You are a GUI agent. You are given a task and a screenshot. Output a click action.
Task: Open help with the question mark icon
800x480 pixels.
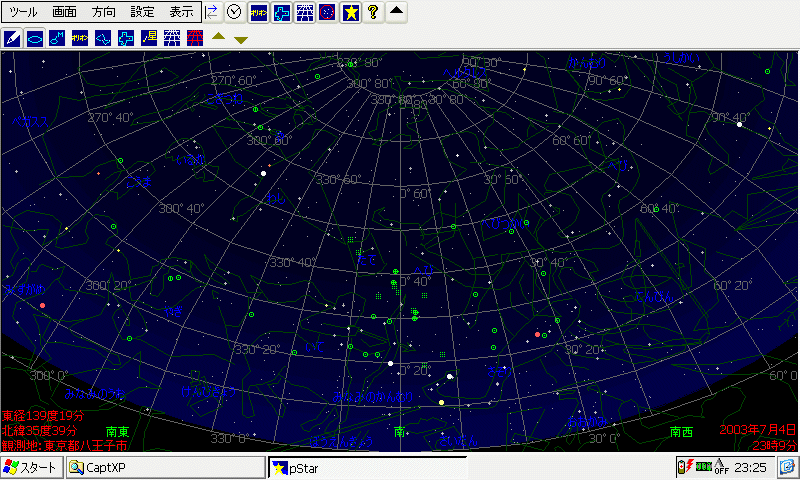(x=374, y=12)
